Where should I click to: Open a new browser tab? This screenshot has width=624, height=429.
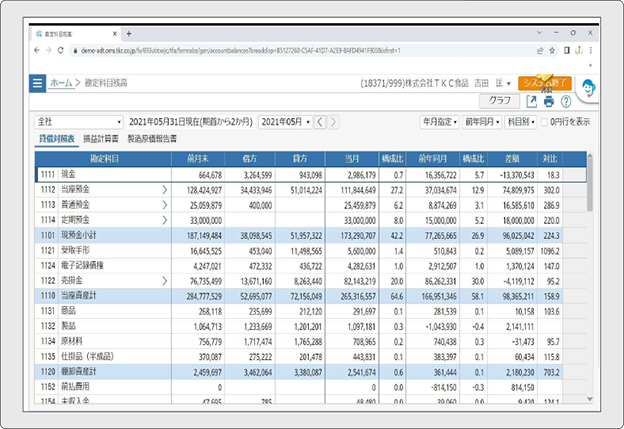(x=129, y=34)
